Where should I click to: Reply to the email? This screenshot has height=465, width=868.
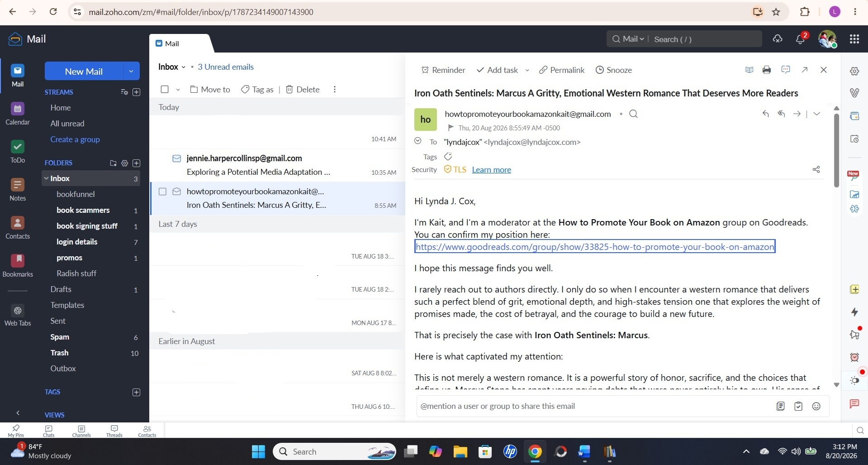click(x=766, y=114)
